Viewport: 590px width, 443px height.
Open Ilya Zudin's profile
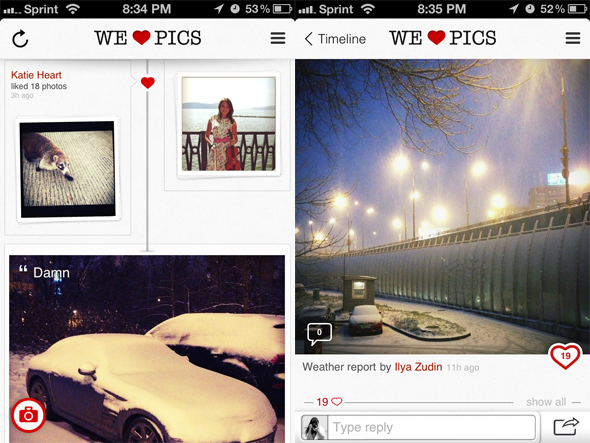coord(418,367)
